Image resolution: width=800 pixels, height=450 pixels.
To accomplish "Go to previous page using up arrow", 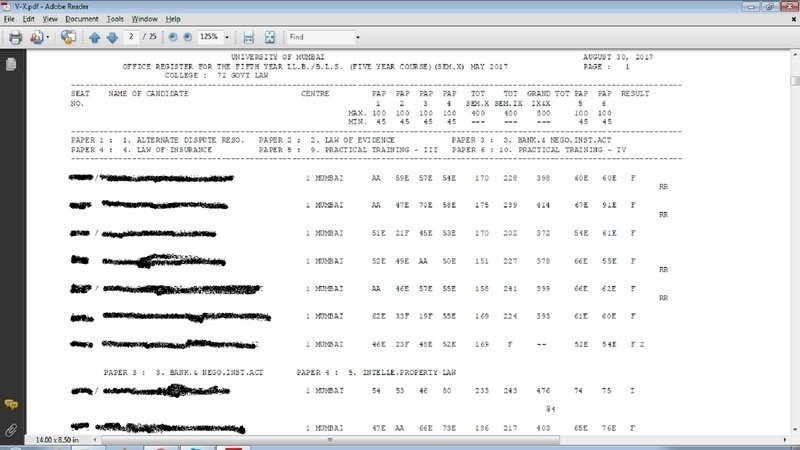I will [95, 38].
